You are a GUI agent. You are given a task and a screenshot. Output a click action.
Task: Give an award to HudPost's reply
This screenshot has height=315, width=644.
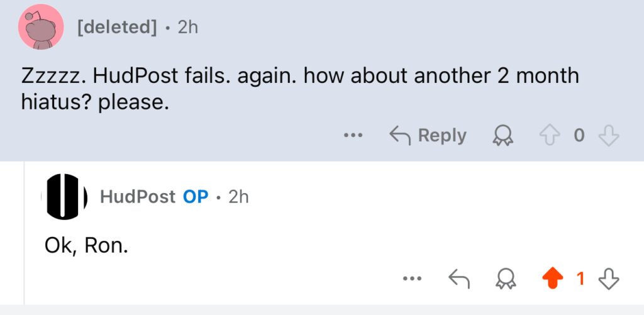[502, 279]
